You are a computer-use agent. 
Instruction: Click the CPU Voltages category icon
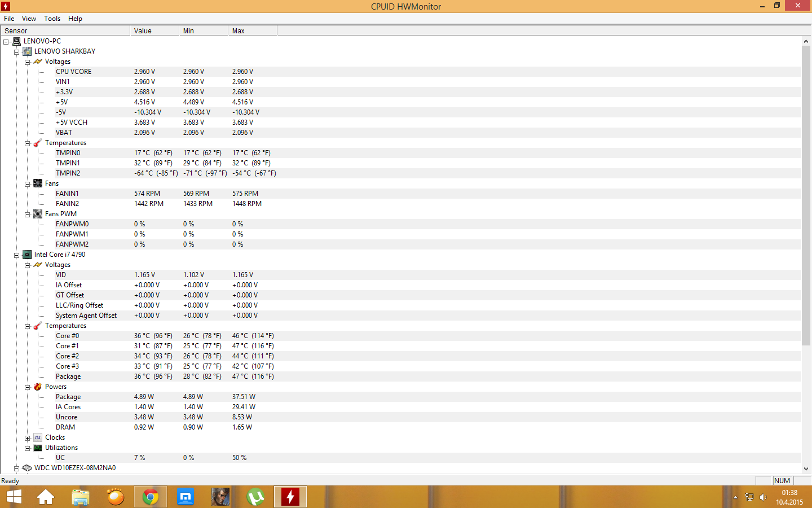coord(38,265)
